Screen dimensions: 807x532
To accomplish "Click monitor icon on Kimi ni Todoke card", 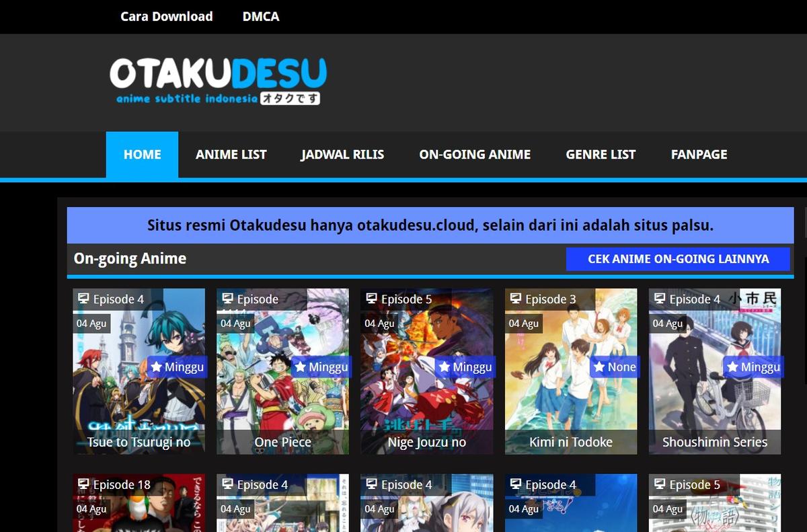I will click(516, 299).
